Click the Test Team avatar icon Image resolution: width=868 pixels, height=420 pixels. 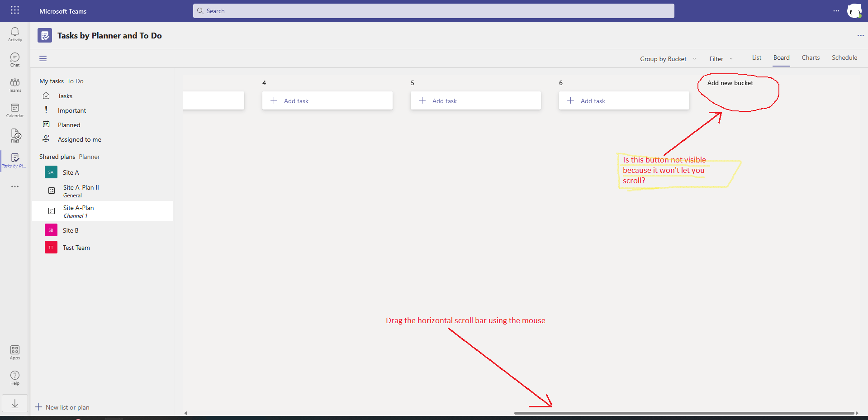click(x=51, y=248)
